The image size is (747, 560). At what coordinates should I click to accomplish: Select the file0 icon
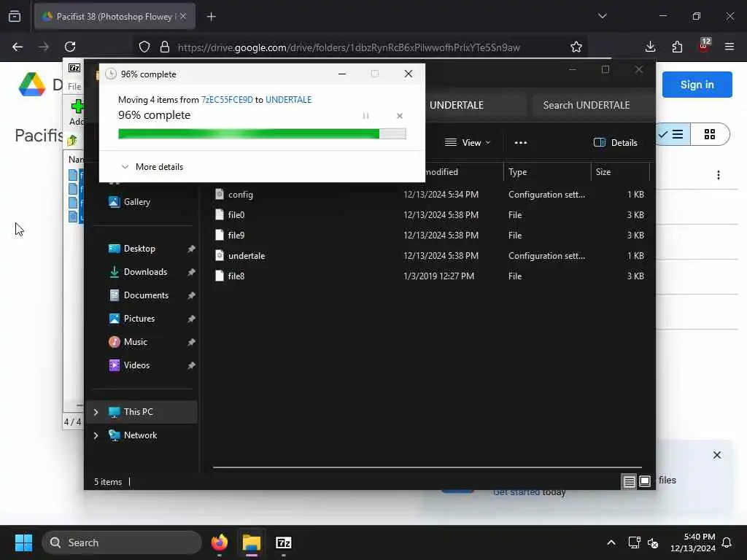(x=219, y=215)
